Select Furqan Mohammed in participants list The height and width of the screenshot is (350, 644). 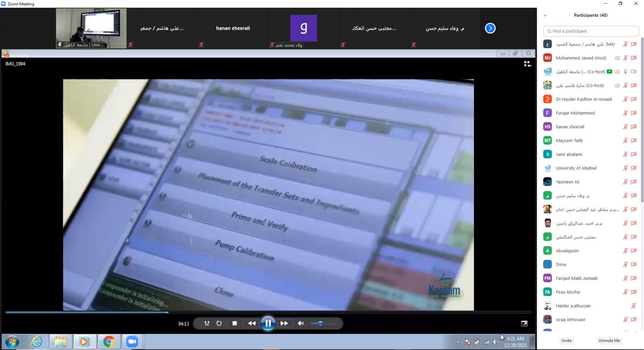[x=575, y=113]
